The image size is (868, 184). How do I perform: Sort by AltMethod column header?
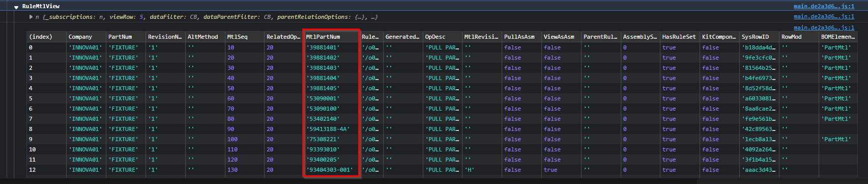[x=206, y=37]
